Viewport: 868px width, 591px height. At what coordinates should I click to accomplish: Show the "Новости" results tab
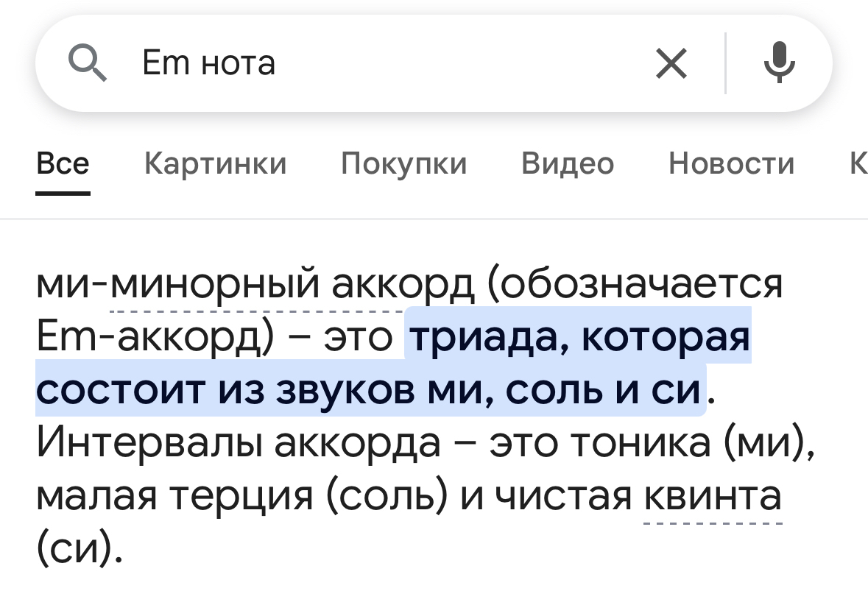(x=731, y=163)
